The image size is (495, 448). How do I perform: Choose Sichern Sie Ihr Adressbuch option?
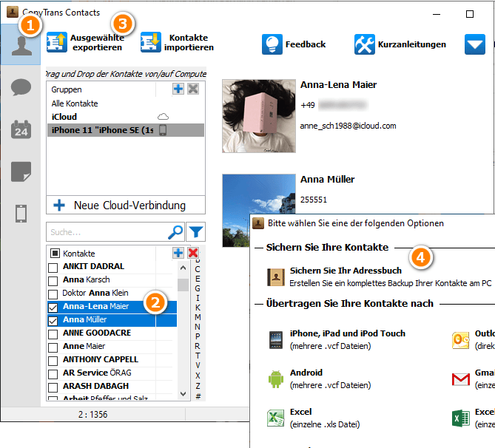[x=379, y=276]
